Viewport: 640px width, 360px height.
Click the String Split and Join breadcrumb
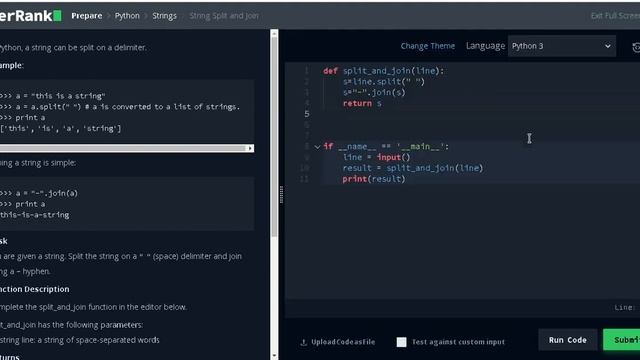pyautogui.click(x=224, y=16)
